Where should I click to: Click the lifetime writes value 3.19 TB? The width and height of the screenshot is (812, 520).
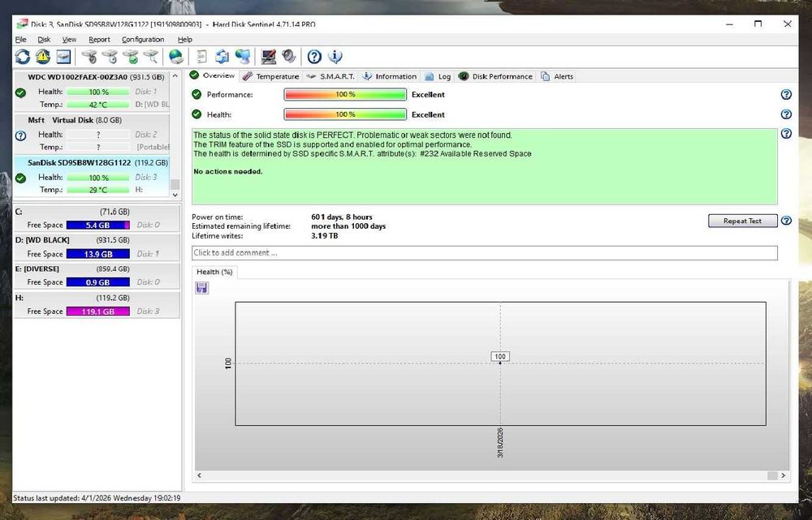(324, 235)
